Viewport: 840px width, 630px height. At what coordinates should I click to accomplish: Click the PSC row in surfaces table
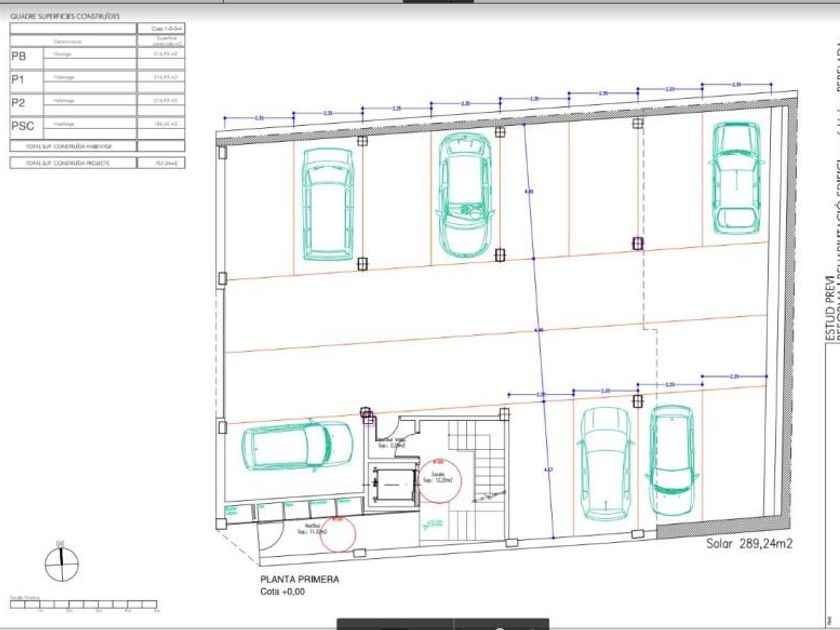97,125
